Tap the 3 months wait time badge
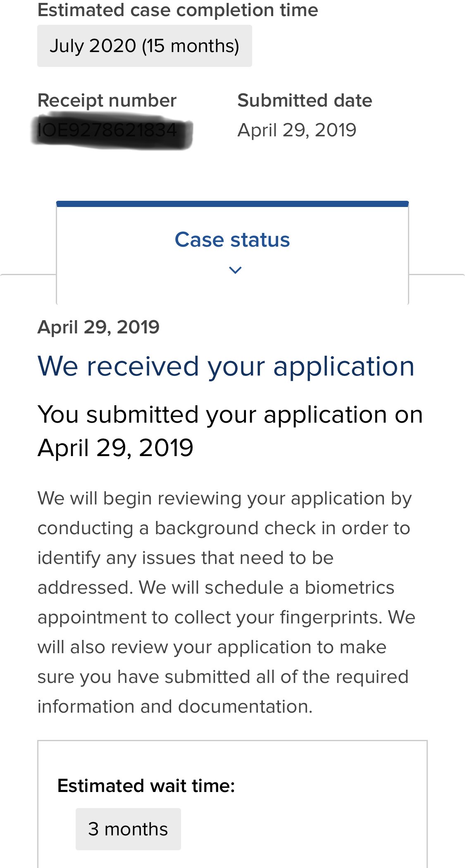The width and height of the screenshot is (465, 868). click(128, 829)
